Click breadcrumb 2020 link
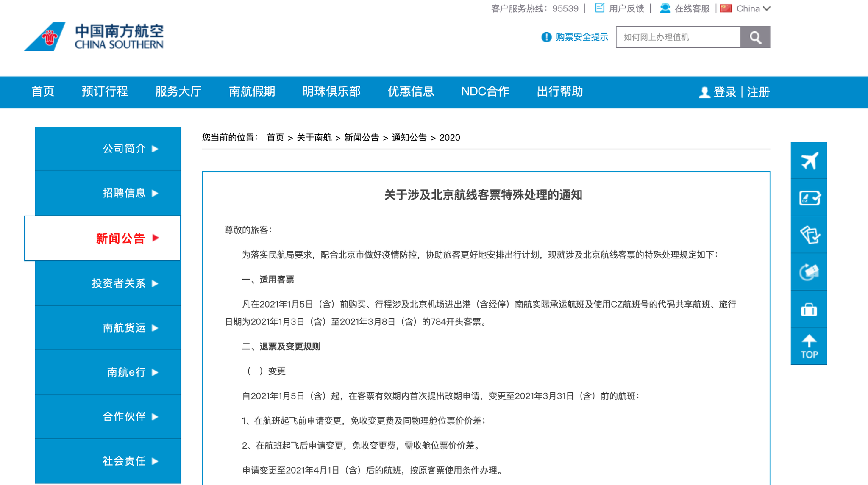 click(x=450, y=138)
